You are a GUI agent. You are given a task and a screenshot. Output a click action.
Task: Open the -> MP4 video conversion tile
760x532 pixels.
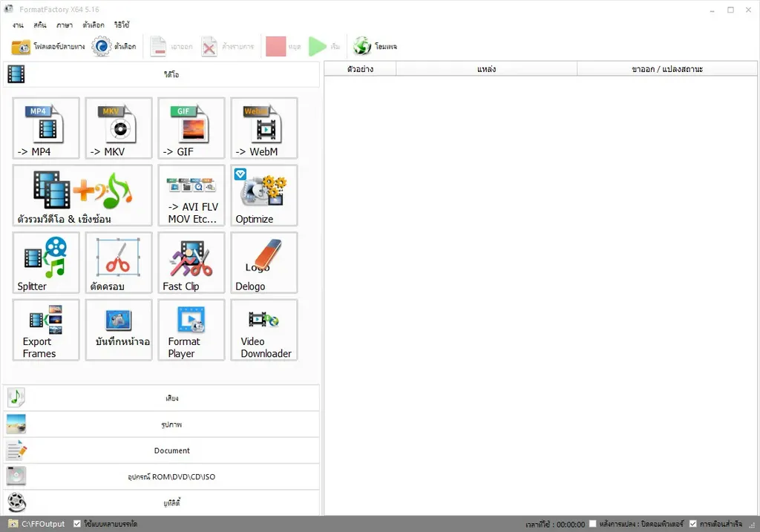[x=46, y=128]
